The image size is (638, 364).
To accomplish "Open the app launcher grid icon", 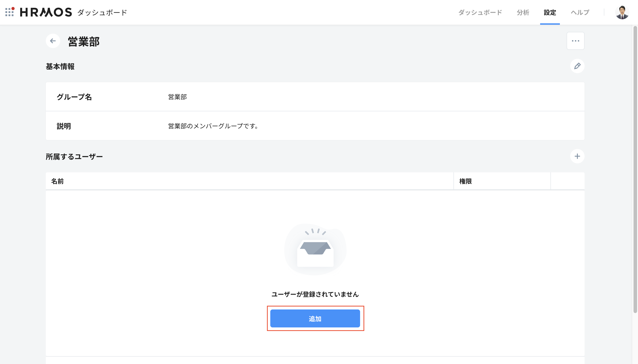I will click(9, 12).
